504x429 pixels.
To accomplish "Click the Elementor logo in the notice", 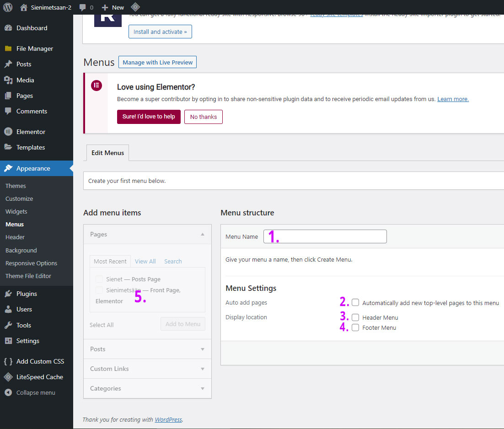I will (97, 86).
